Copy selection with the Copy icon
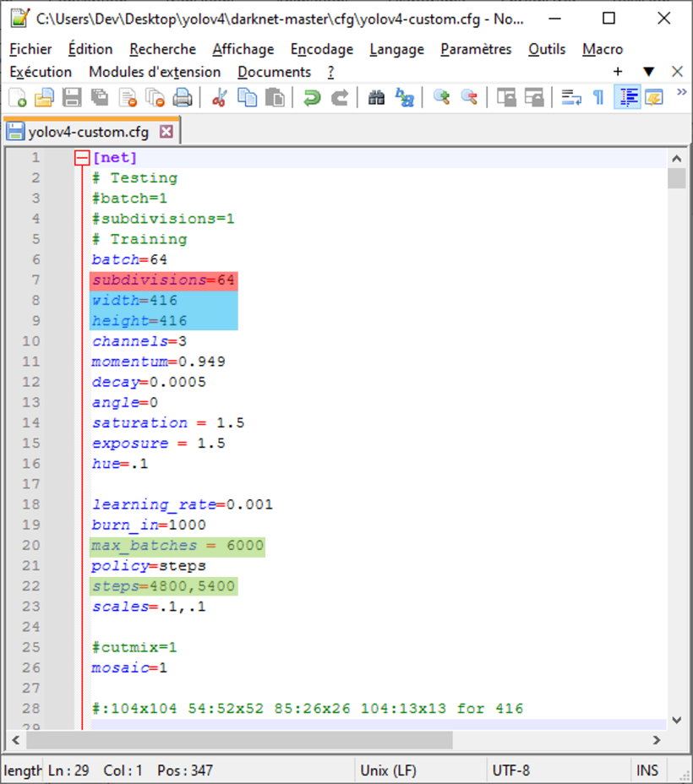Image resolution: width=693 pixels, height=784 pixels. [x=247, y=97]
